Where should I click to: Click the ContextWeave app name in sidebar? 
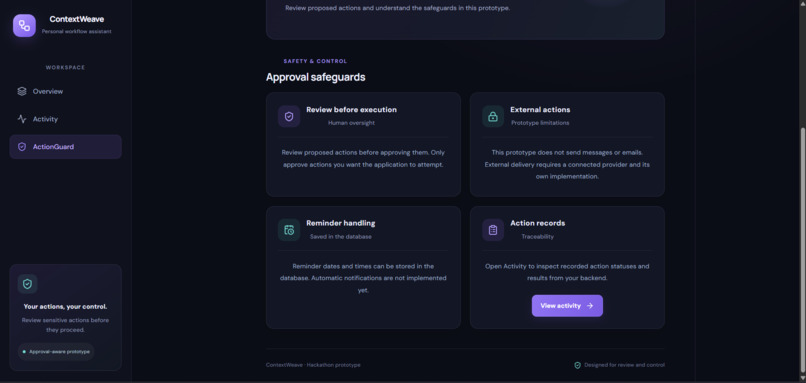point(77,19)
